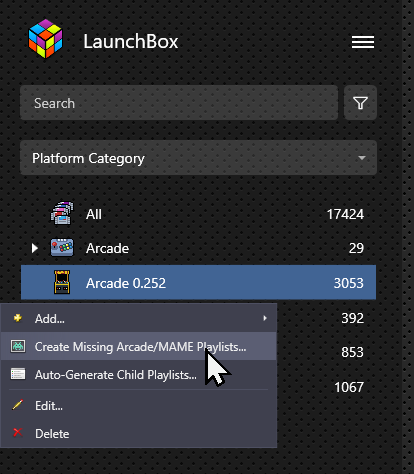Click the yellow star Add icon

18,318
